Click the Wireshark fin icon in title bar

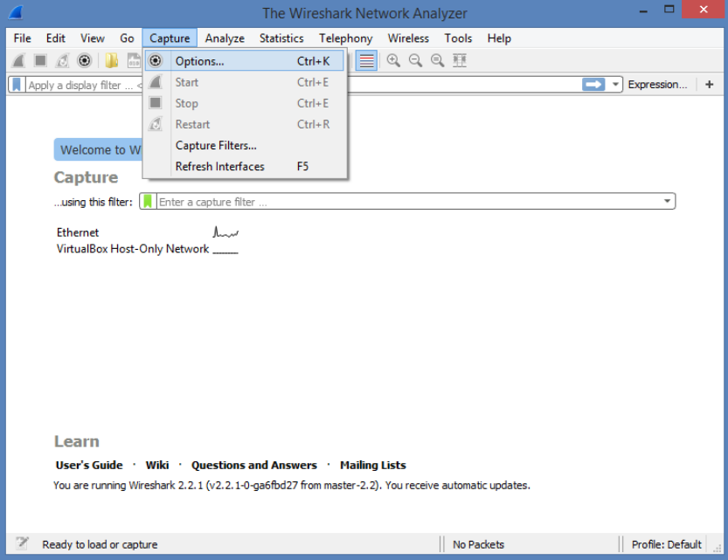click(x=15, y=12)
